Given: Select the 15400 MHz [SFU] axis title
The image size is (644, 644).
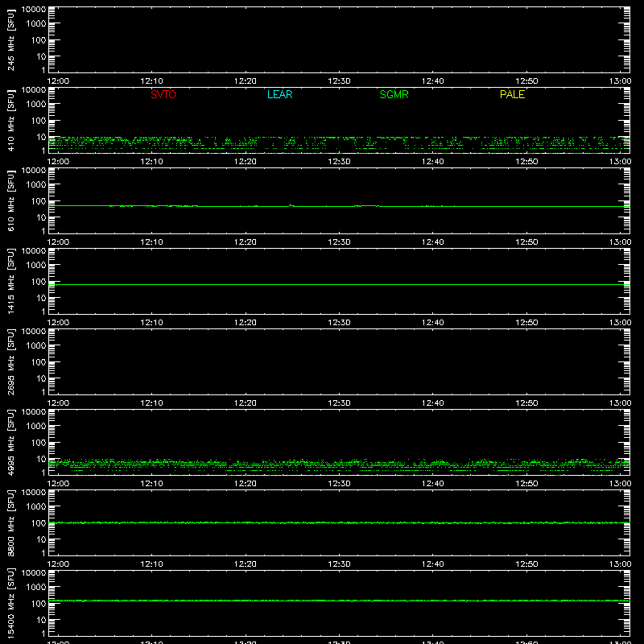Looking at the screenshot, I should click(11, 604).
